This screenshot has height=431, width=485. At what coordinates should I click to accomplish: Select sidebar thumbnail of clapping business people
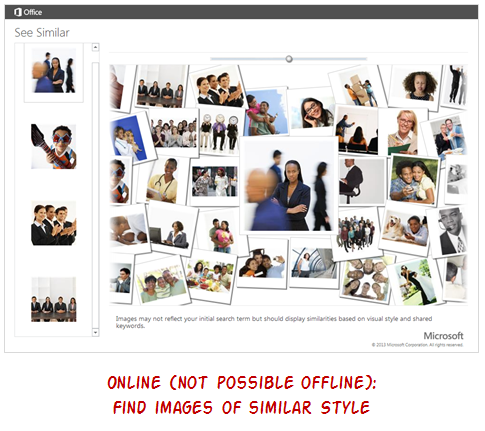coord(54,223)
